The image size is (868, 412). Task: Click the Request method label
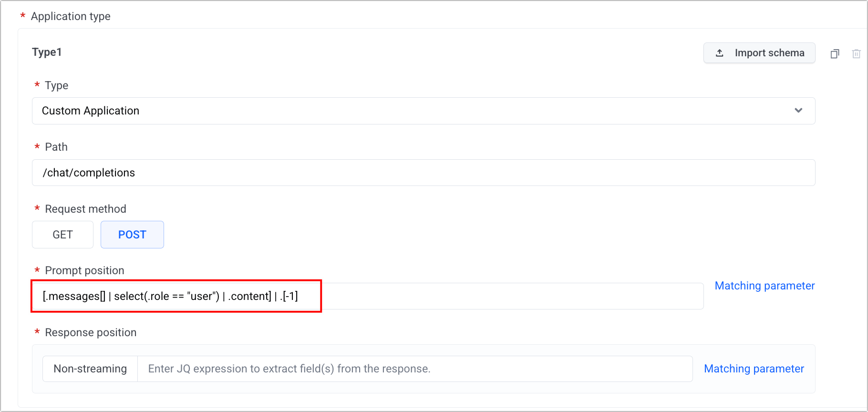pyautogui.click(x=85, y=209)
